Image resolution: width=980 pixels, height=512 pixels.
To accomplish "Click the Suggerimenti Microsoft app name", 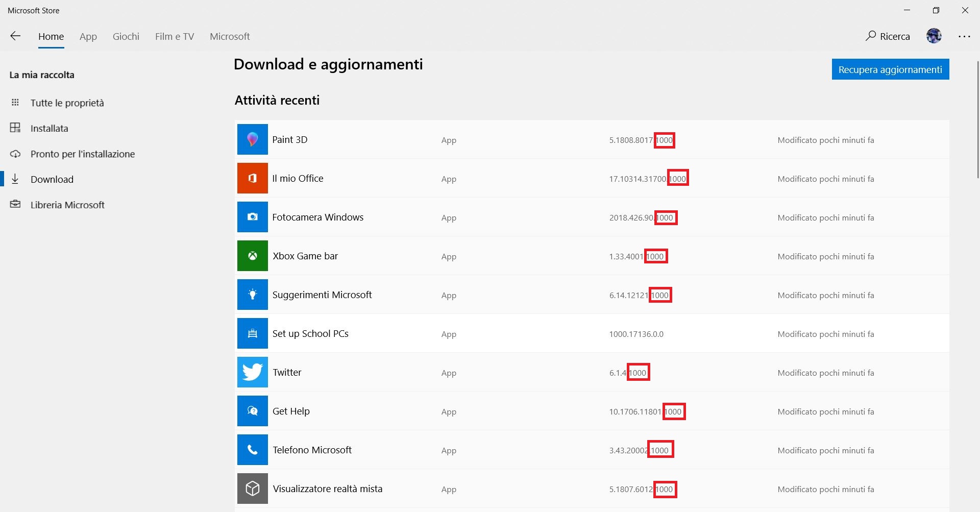I will point(322,295).
